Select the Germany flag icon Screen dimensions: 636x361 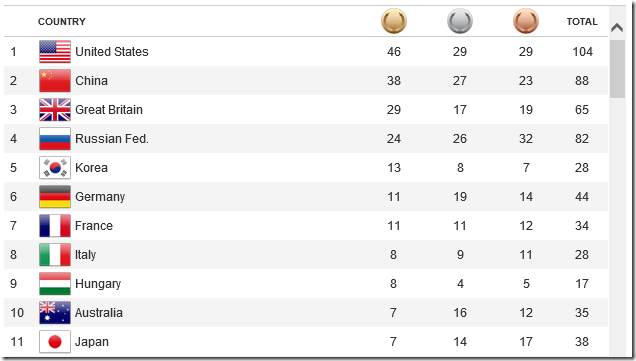tap(55, 197)
